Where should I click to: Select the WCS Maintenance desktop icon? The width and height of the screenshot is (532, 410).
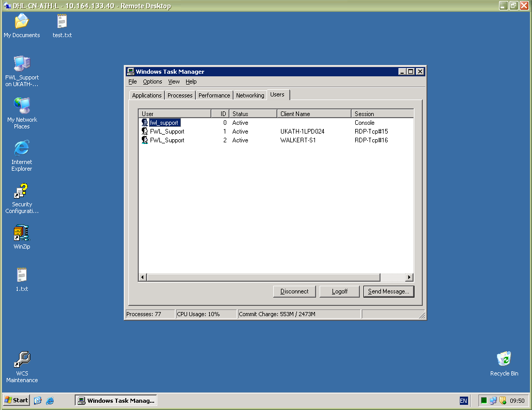tap(22, 360)
